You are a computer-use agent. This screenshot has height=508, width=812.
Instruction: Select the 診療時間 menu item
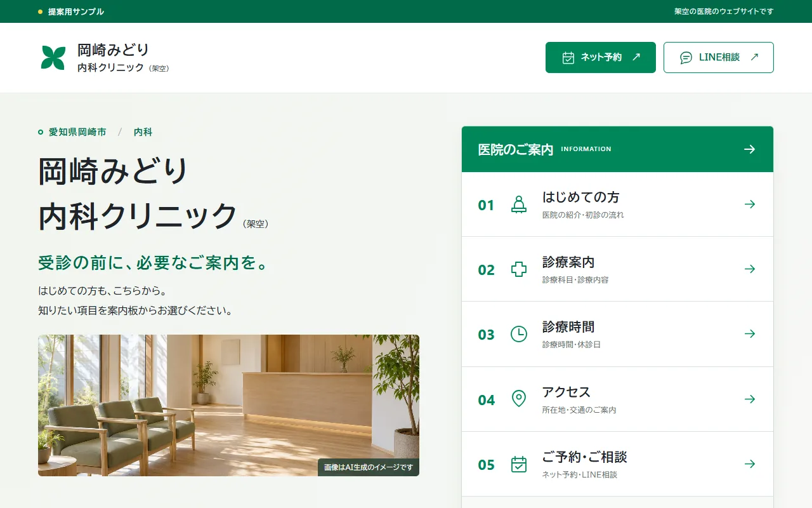pos(617,334)
